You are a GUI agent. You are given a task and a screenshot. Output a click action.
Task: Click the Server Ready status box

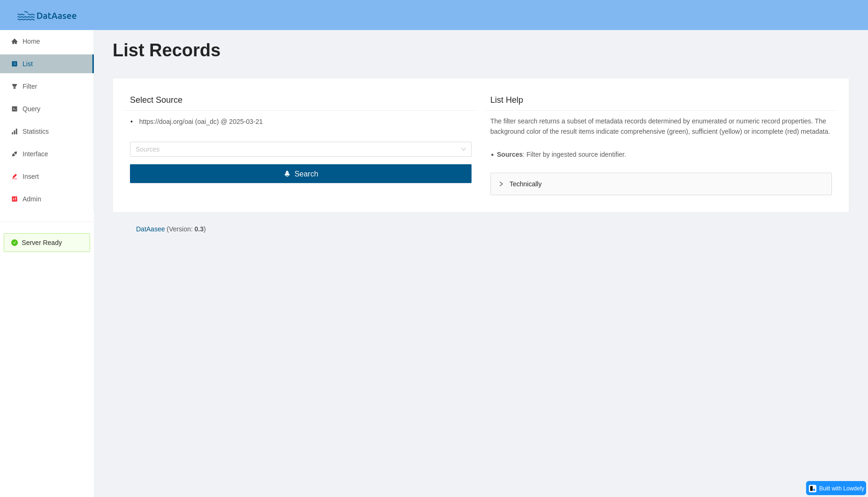[47, 243]
